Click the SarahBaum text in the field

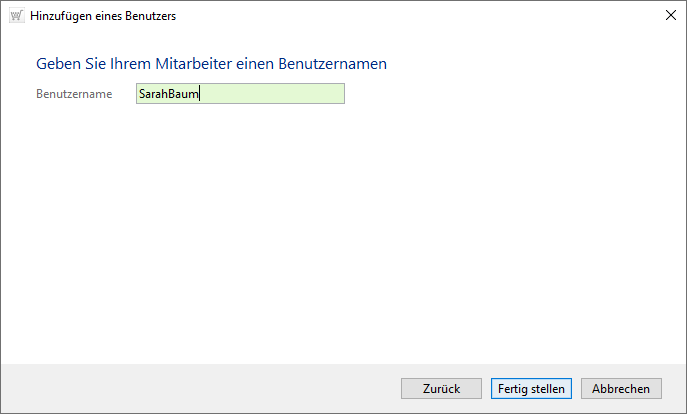(x=169, y=94)
